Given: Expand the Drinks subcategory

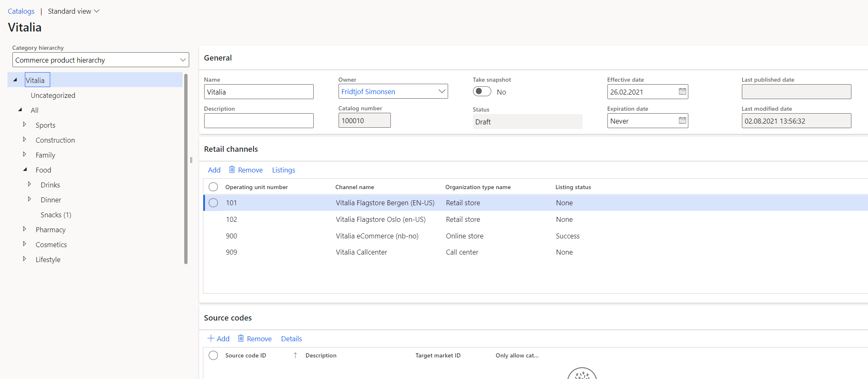Looking at the screenshot, I should [x=29, y=184].
